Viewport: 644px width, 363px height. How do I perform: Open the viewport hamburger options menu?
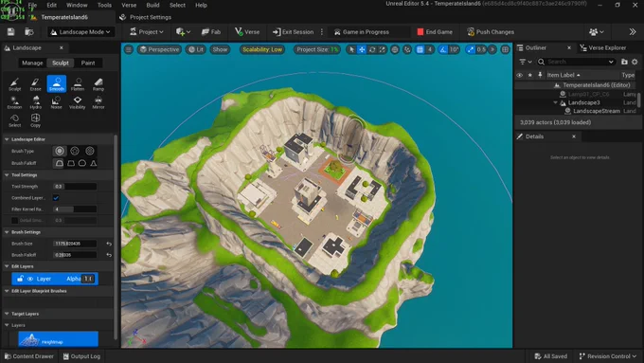(x=129, y=49)
